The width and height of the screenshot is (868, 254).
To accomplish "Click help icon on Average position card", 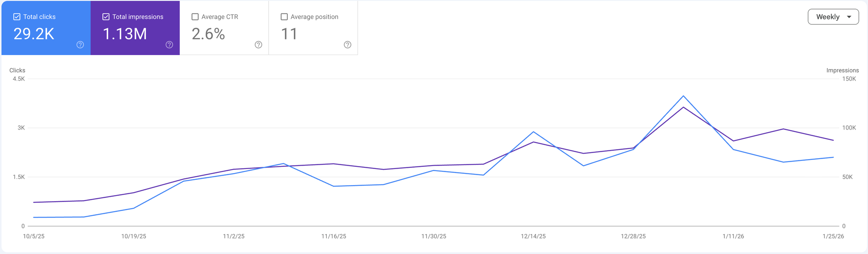I will click(348, 45).
